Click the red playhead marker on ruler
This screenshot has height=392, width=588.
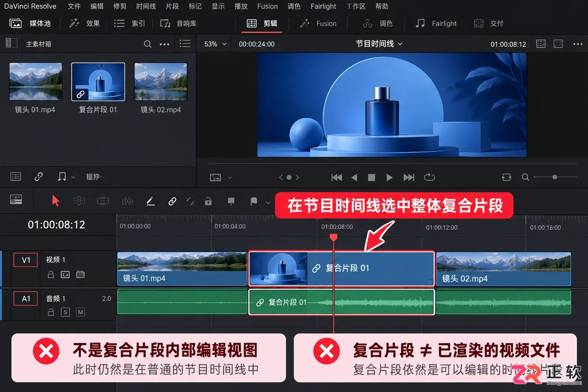tap(334, 237)
